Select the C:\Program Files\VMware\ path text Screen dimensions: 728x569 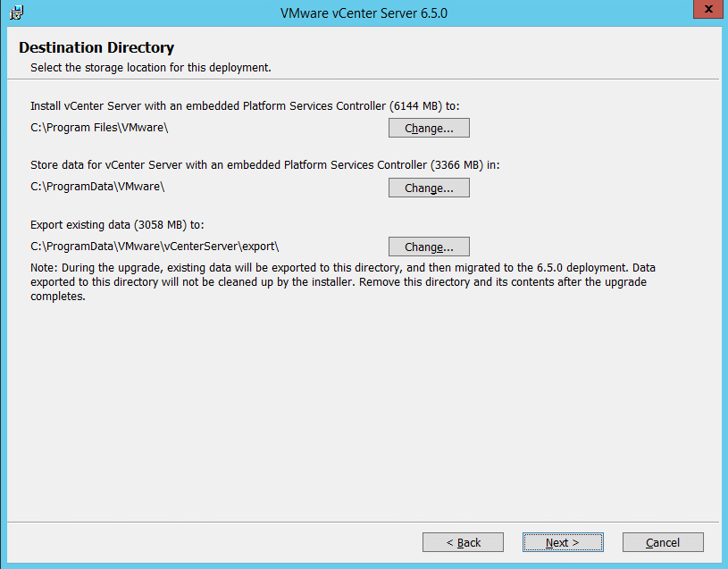pos(99,128)
